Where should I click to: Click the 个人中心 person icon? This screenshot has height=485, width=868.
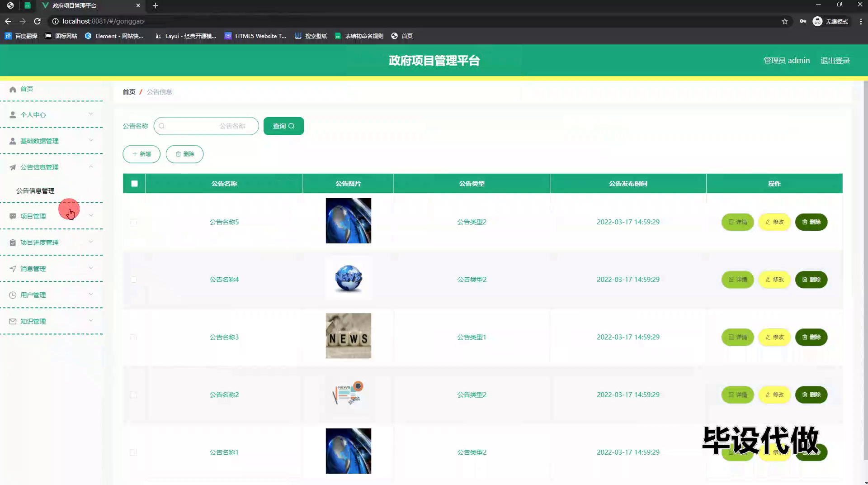13,115
